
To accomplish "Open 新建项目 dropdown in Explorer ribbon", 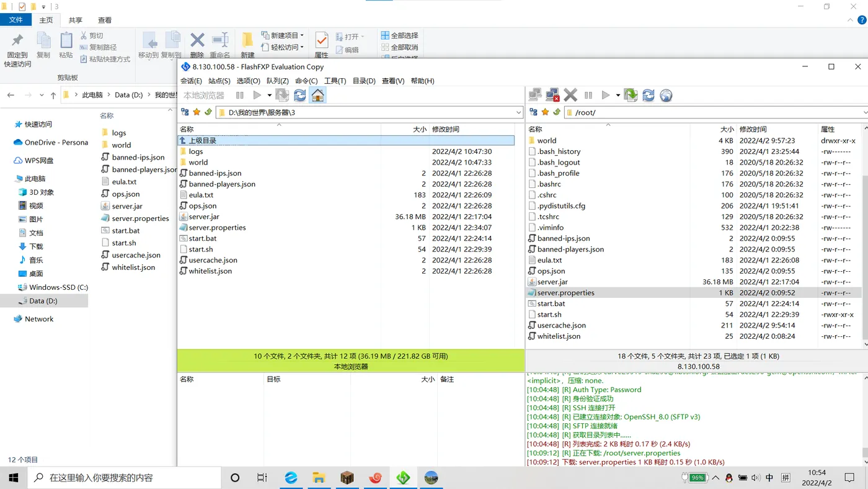I will point(282,35).
